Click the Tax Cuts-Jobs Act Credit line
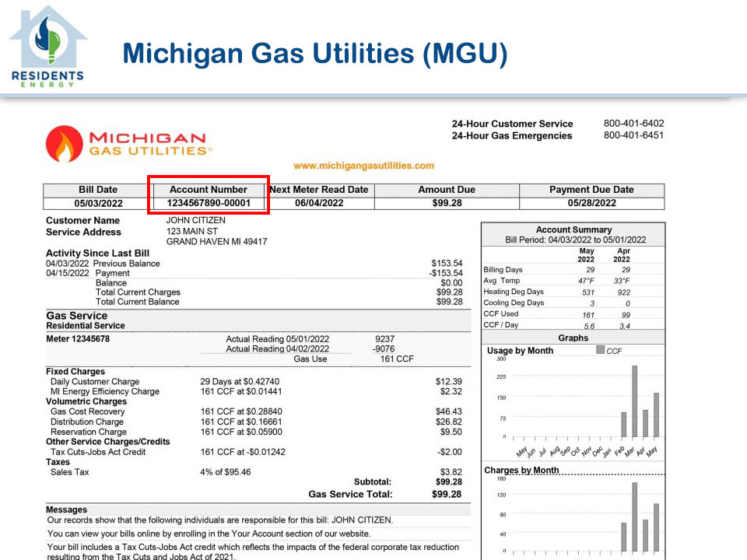The width and height of the screenshot is (747, 560). coord(98,452)
